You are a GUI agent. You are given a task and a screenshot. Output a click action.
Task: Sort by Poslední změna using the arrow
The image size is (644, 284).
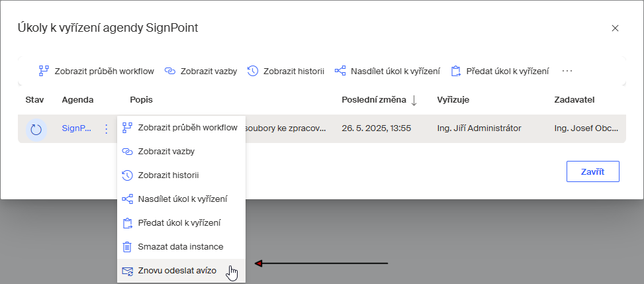point(414,100)
